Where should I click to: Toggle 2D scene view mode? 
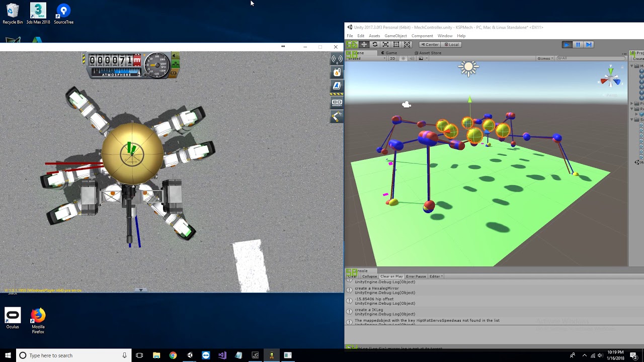[392, 58]
